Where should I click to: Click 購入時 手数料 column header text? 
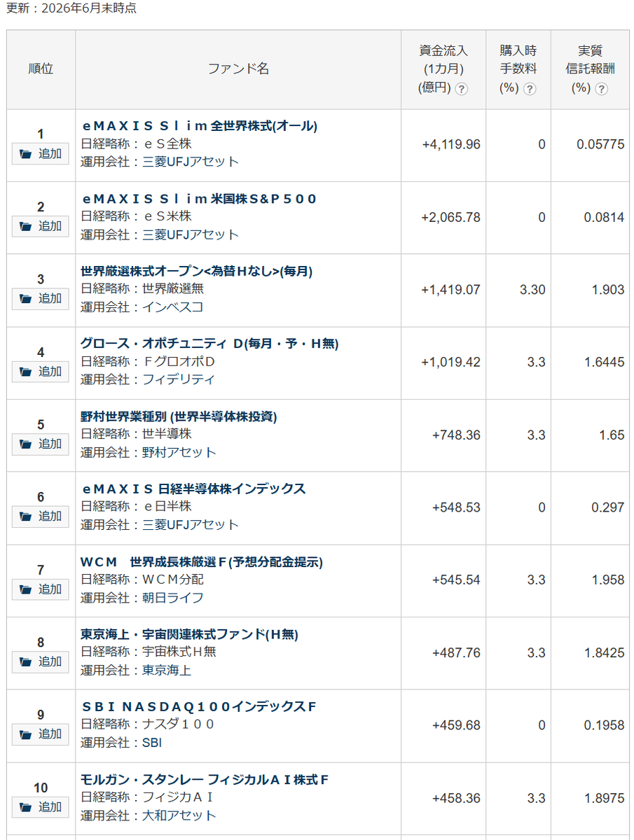pos(518,59)
